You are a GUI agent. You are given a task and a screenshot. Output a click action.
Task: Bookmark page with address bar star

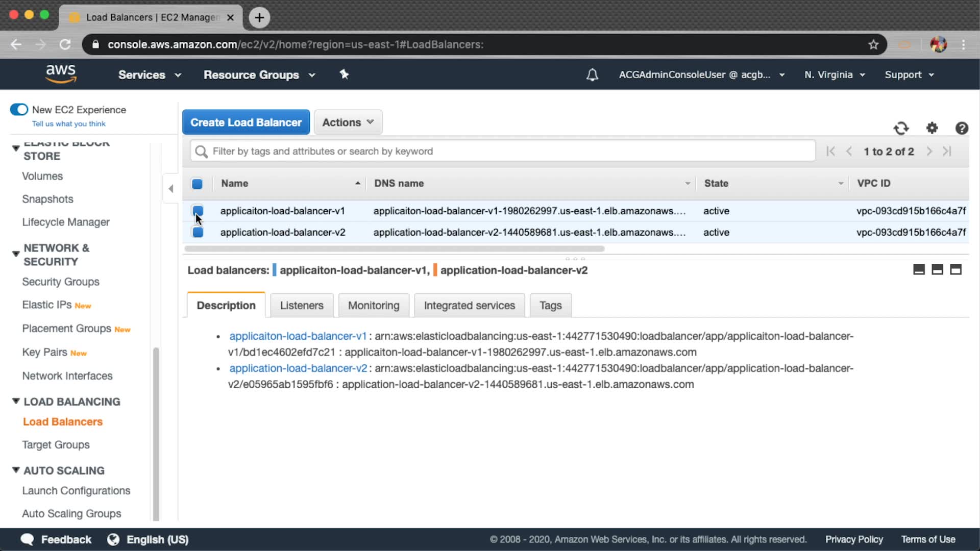point(873,45)
